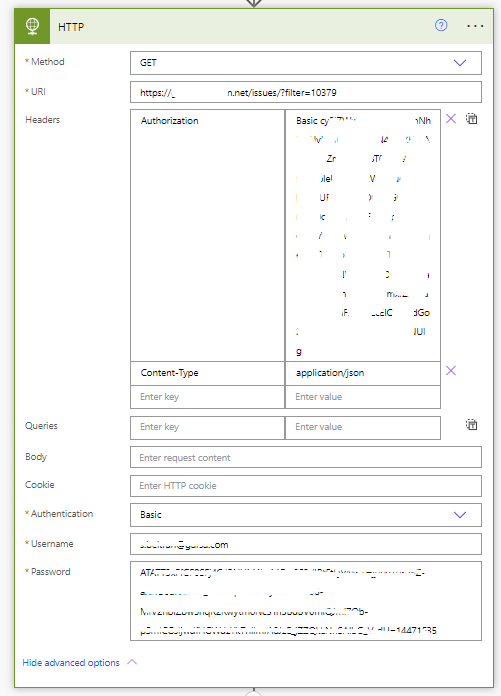Click the Method field label
501x696 pixels.
point(47,62)
